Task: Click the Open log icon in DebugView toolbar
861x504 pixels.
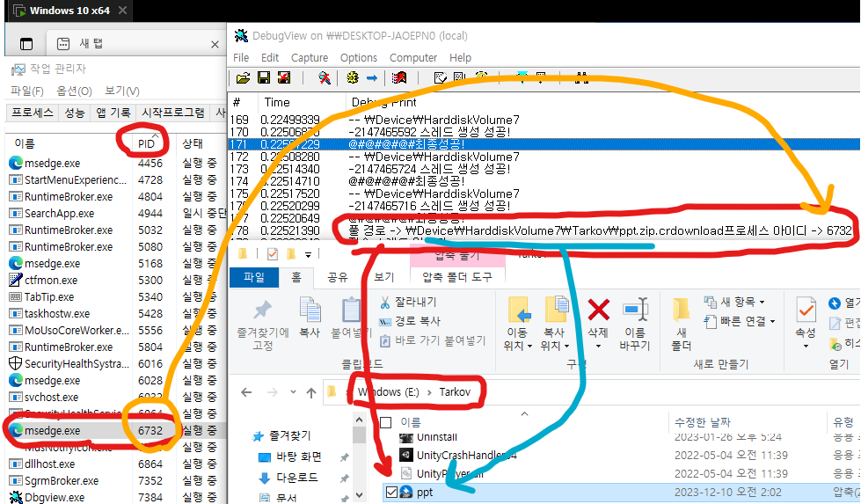Action: 242,78
